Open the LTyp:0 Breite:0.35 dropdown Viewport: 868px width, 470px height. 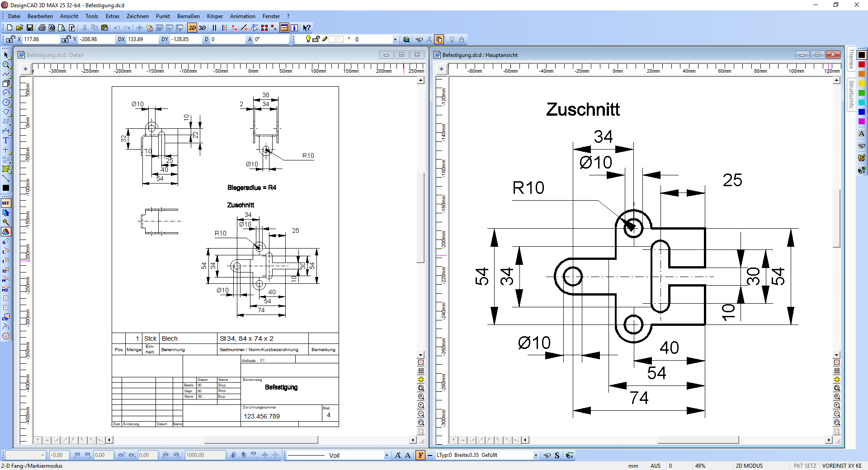(x=536, y=456)
